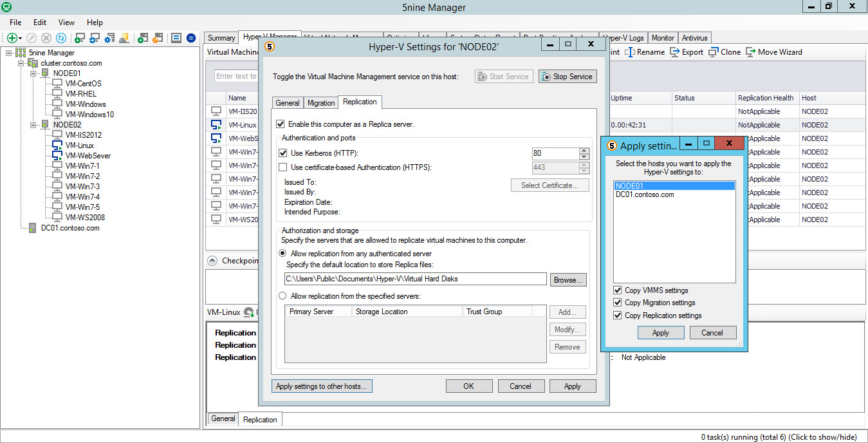Image resolution: width=868 pixels, height=443 pixels.
Task: Click the grey square blue-lines toolbar icon
Action: (x=176, y=39)
